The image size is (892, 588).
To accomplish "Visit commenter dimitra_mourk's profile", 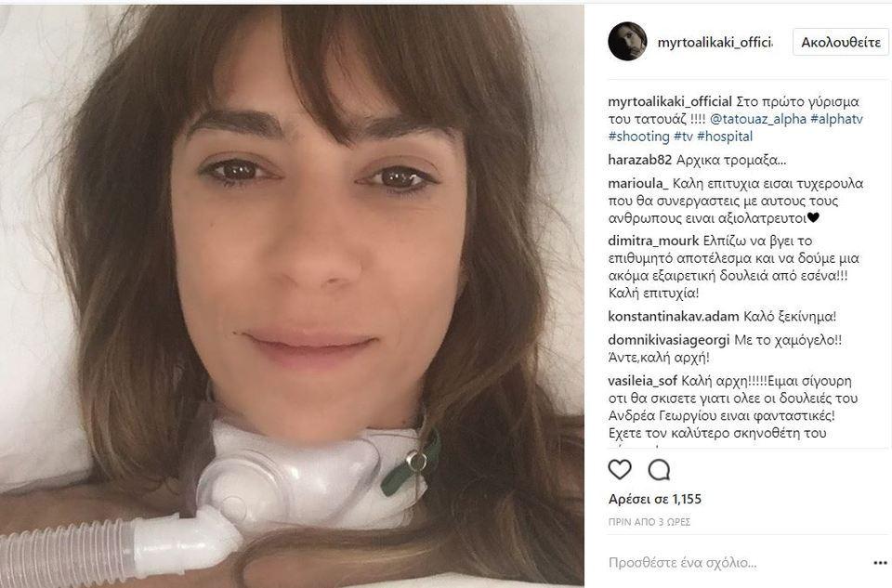I will 653,241.
